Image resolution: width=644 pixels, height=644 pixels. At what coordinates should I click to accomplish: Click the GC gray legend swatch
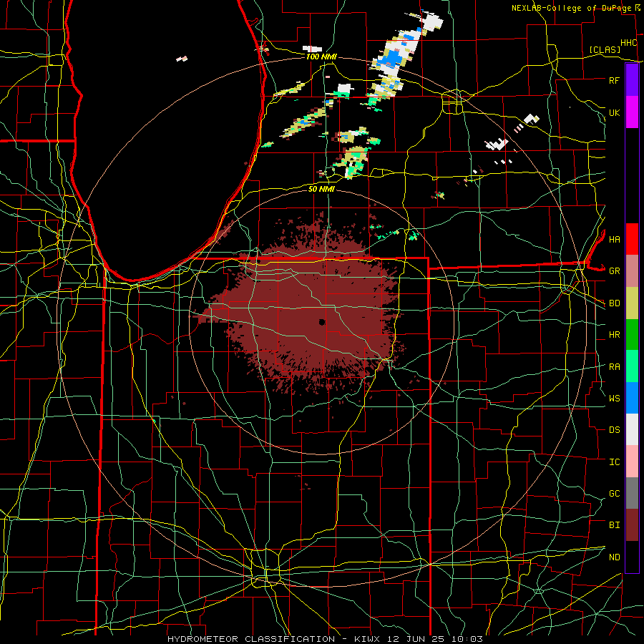click(x=632, y=493)
